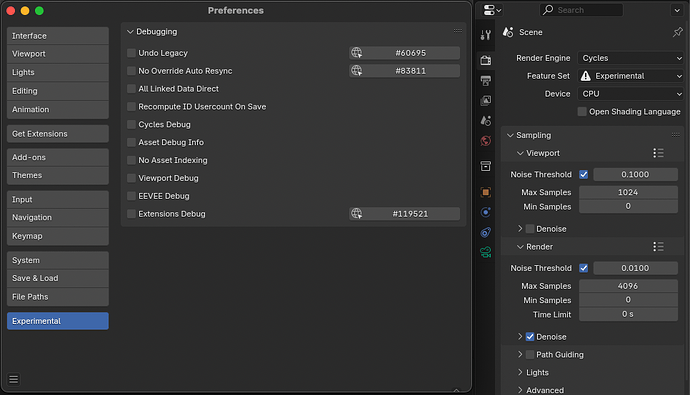Check the No Asset Indexing option
690x395 pixels.
[x=131, y=160]
